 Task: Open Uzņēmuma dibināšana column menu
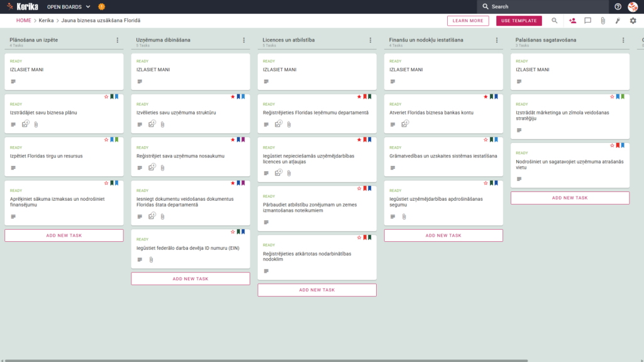coord(244,40)
